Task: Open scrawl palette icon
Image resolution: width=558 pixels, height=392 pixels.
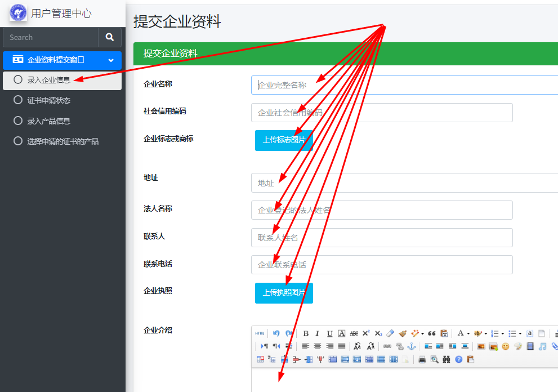Action: (x=518, y=346)
